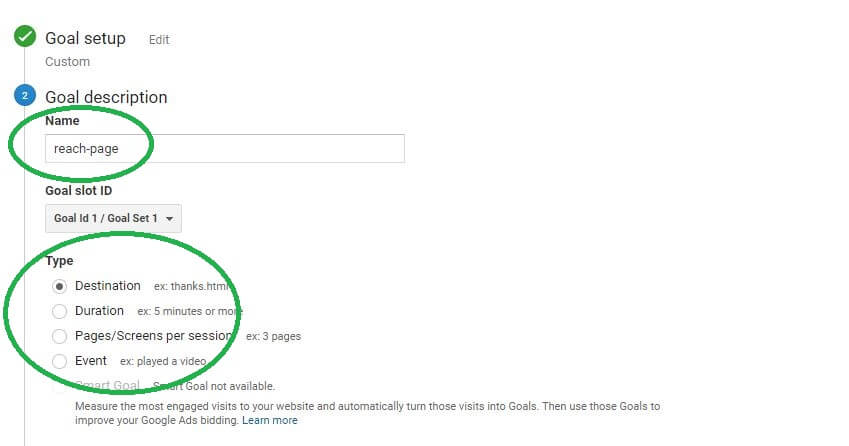
Task: Open the Goal slot ID dropdown
Action: point(113,218)
